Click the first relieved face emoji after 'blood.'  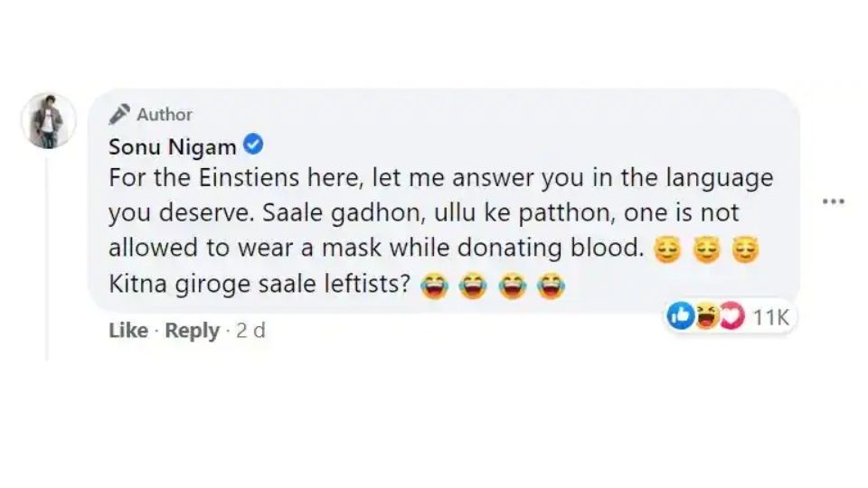pyautogui.click(x=667, y=249)
